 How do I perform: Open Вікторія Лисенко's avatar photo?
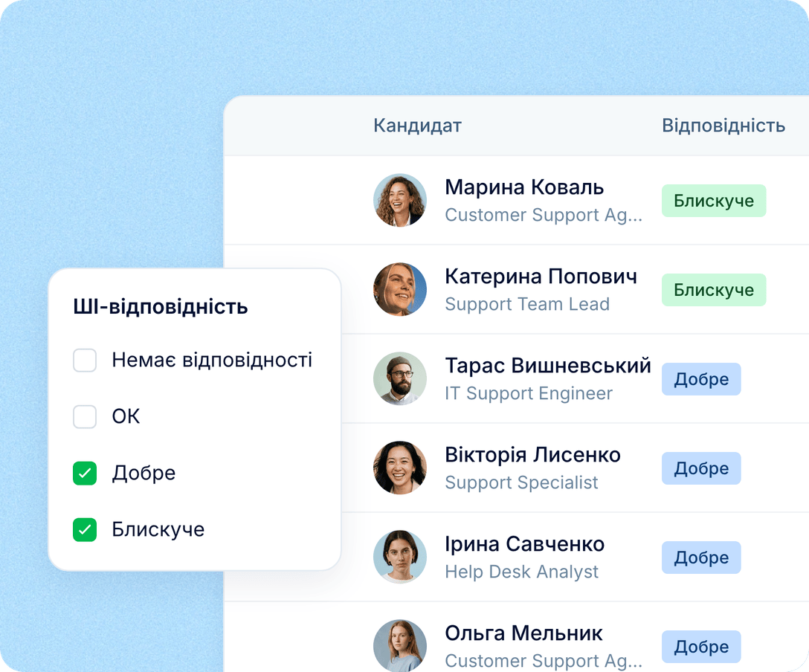pos(400,468)
